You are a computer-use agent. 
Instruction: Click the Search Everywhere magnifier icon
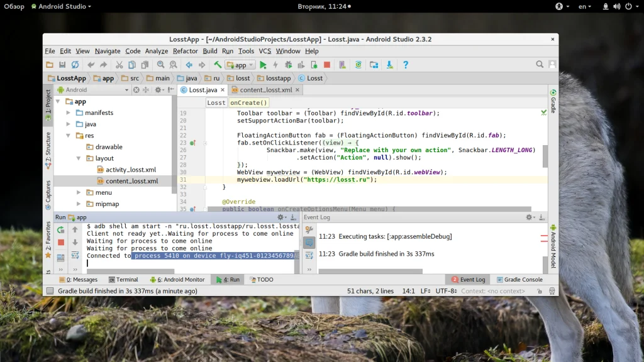tap(540, 65)
